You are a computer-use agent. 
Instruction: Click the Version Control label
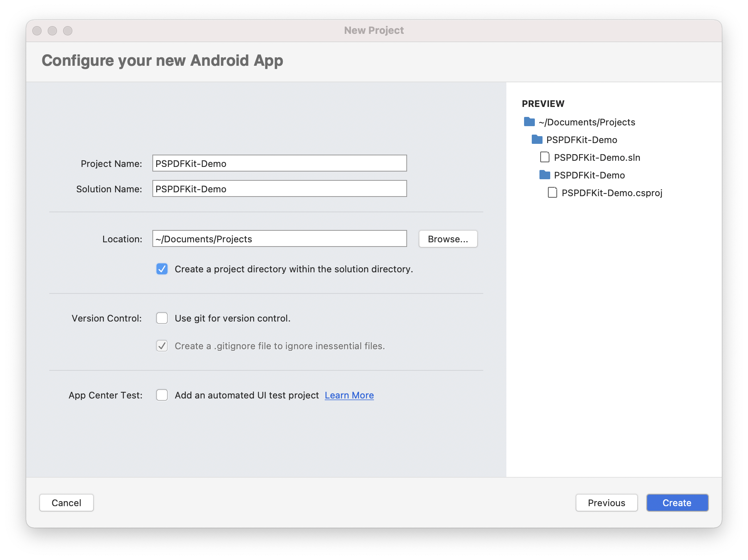tap(107, 318)
